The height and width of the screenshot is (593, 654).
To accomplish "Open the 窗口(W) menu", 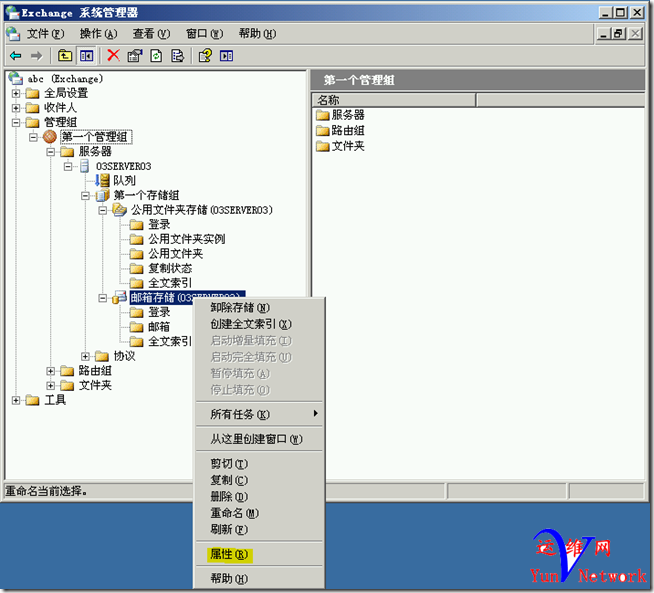I will 204,33.
